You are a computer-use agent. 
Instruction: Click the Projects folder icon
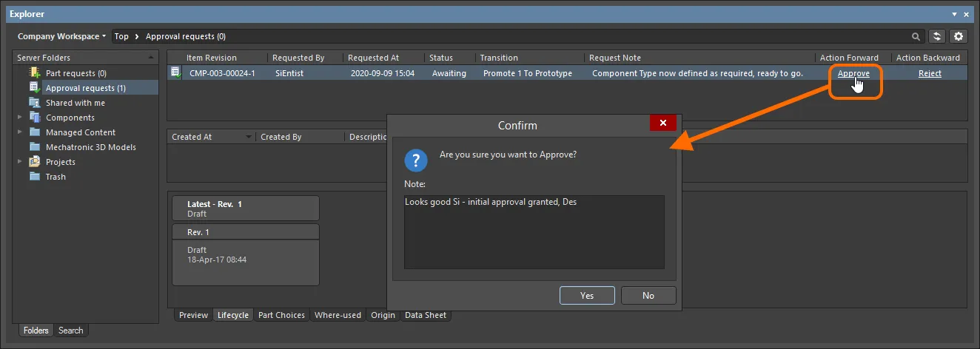(35, 161)
